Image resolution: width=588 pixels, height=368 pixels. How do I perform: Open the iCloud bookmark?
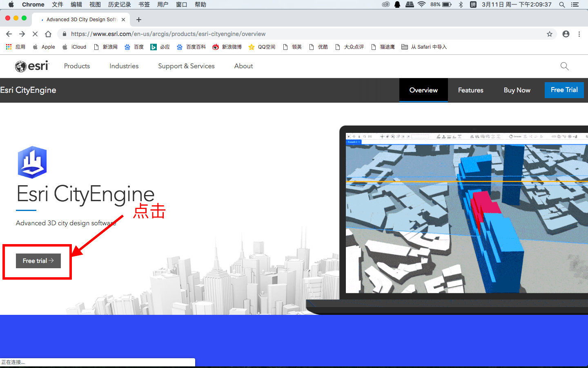(x=74, y=47)
